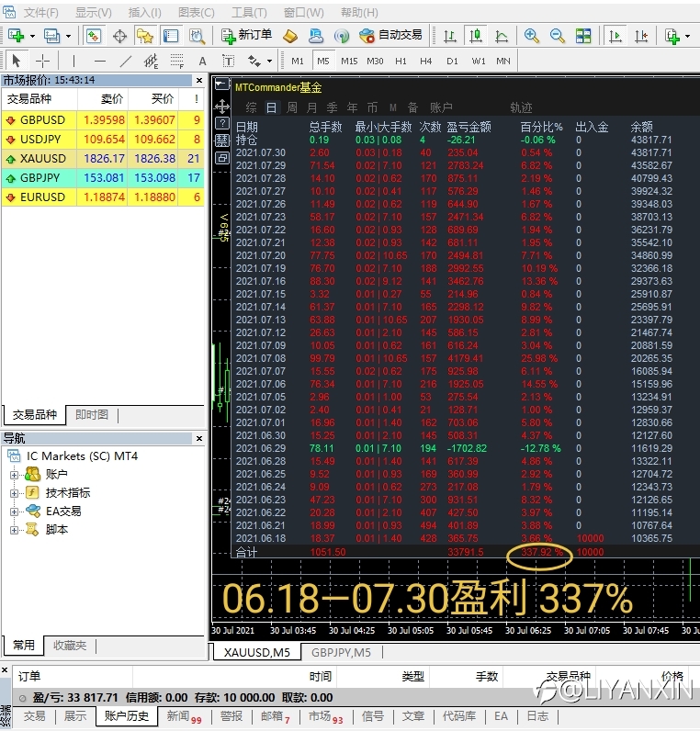Screen dimensions: 700x731
Task: Switch to 即时图 tick chart tab
Action: [92, 414]
